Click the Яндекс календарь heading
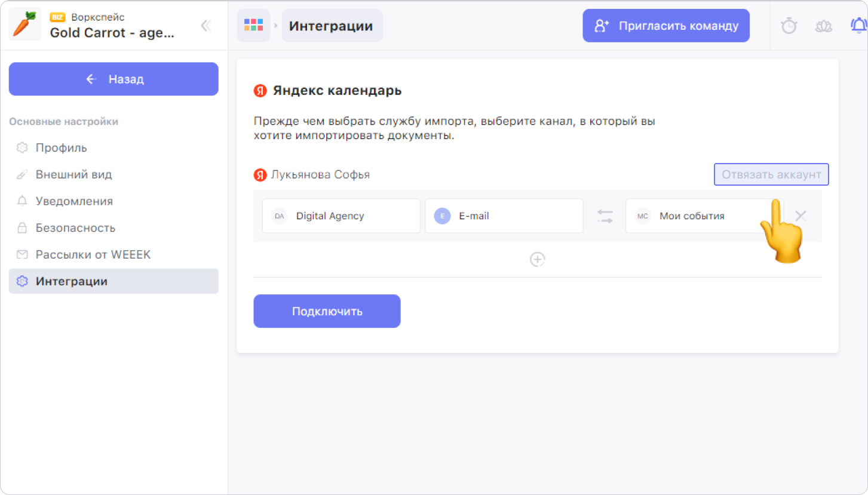Image resolution: width=868 pixels, height=495 pixels. [338, 91]
